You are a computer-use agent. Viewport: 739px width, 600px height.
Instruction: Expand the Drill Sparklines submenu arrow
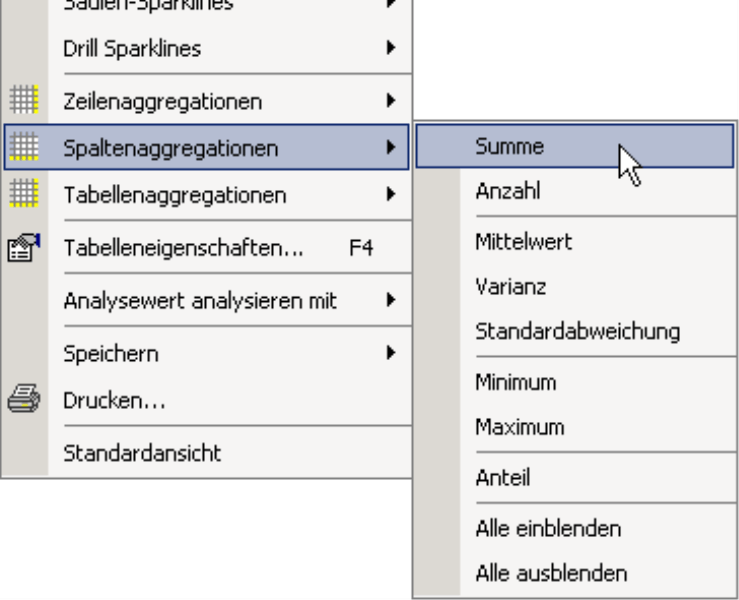click(x=390, y=48)
